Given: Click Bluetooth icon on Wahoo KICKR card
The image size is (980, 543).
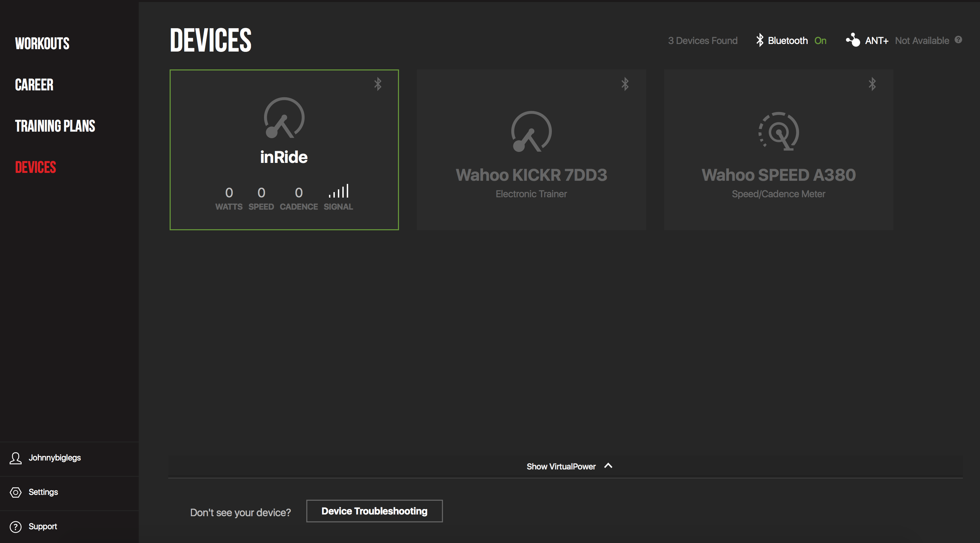Looking at the screenshot, I should pos(625,84).
